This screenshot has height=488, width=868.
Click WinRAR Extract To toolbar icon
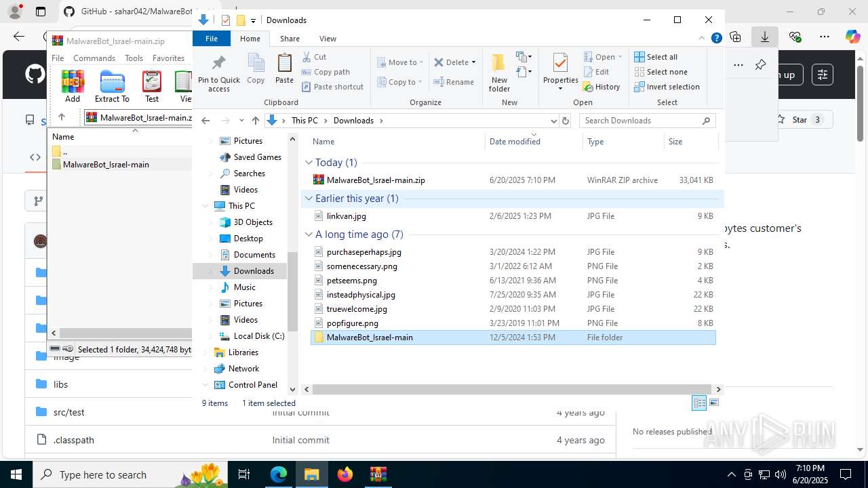112,86
